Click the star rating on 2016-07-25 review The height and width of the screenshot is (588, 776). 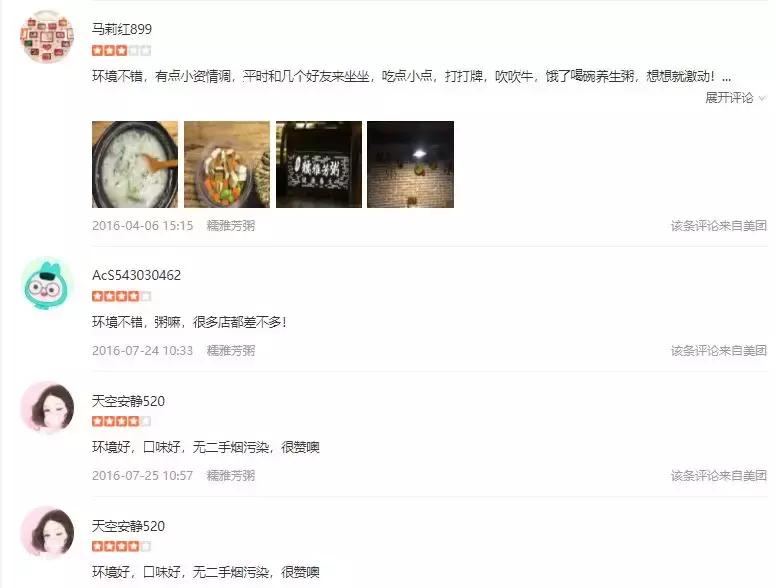pos(121,422)
